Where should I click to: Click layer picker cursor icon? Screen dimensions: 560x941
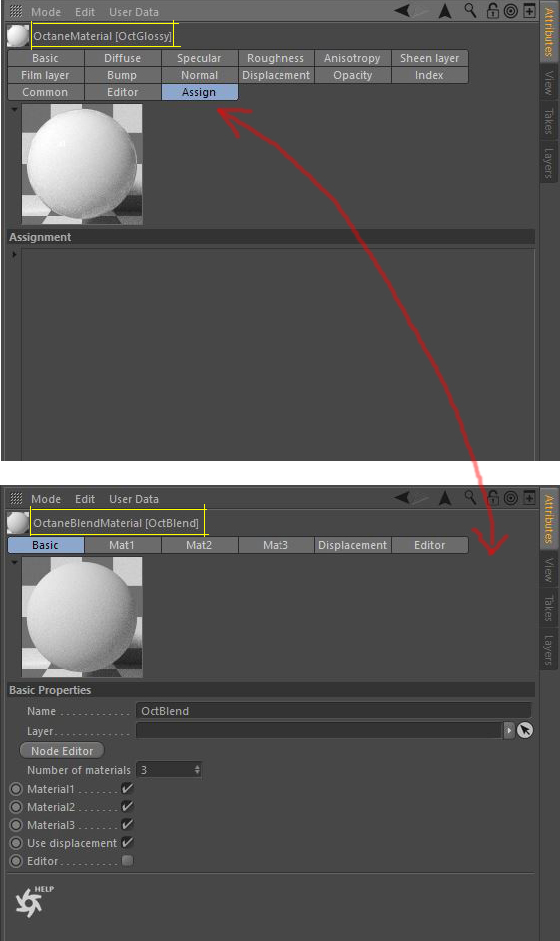tap(525, 730)
